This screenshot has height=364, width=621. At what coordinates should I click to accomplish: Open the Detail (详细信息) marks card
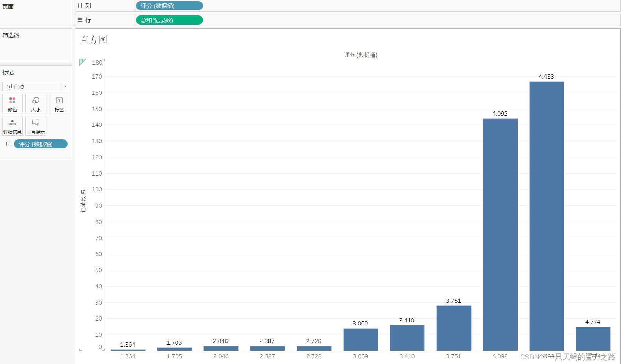(12, 126)
